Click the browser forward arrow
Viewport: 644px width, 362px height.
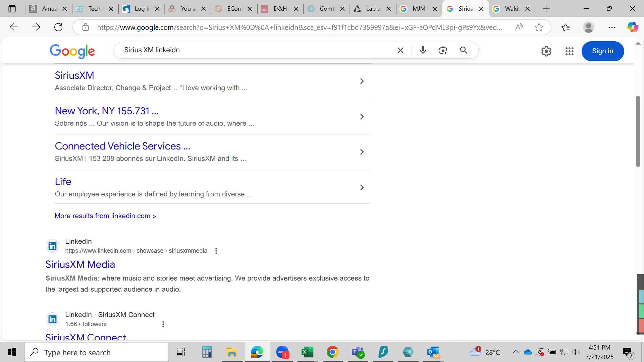click(36, 27)
